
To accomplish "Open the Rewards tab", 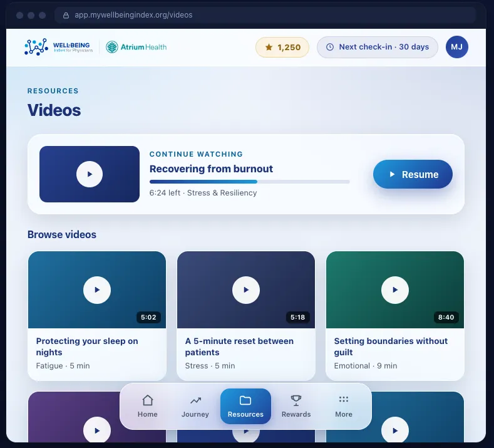I will pyautogui.click(x=296, y=407).
